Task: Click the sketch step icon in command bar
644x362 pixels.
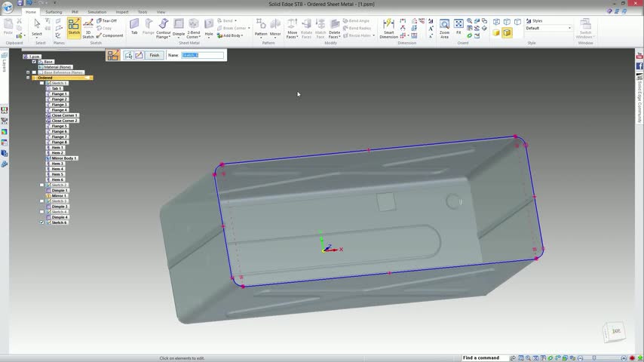Action: tap(112, 55)
